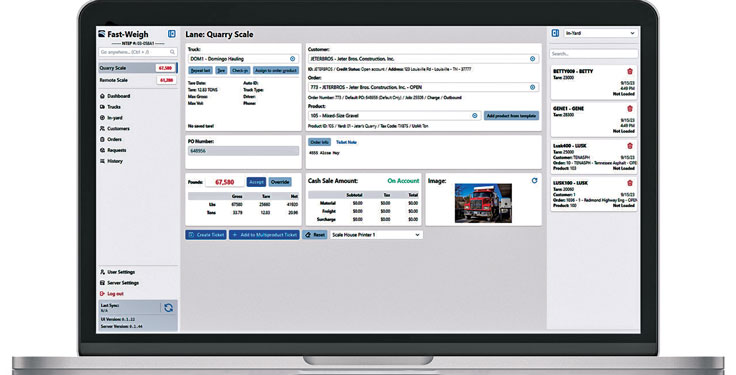Select the Order Info tab
Image resolution: width=736 pixels, height=375 pixels.
320,142
